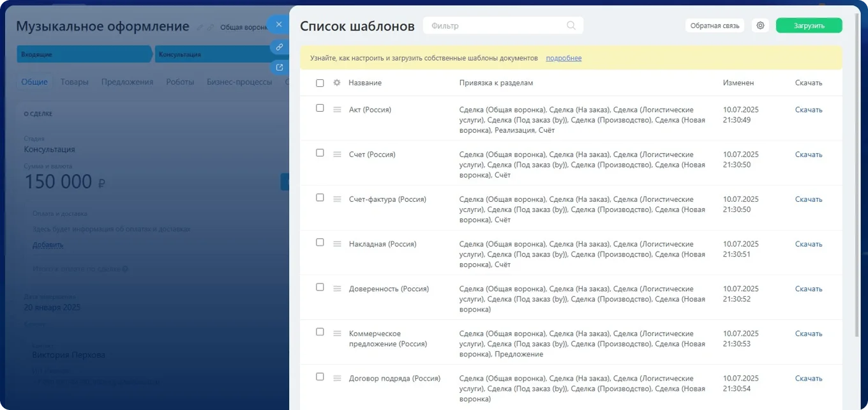Viewport: 868px width, 410px height.
Task: Open panel in new window icon
Action: [x=279, y=67]
